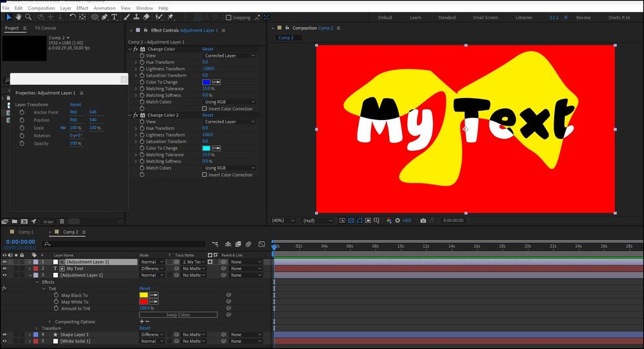The width and height of the screenshot is (644, 349).
Task: Select the Brush tool
Action: (126, 17)
